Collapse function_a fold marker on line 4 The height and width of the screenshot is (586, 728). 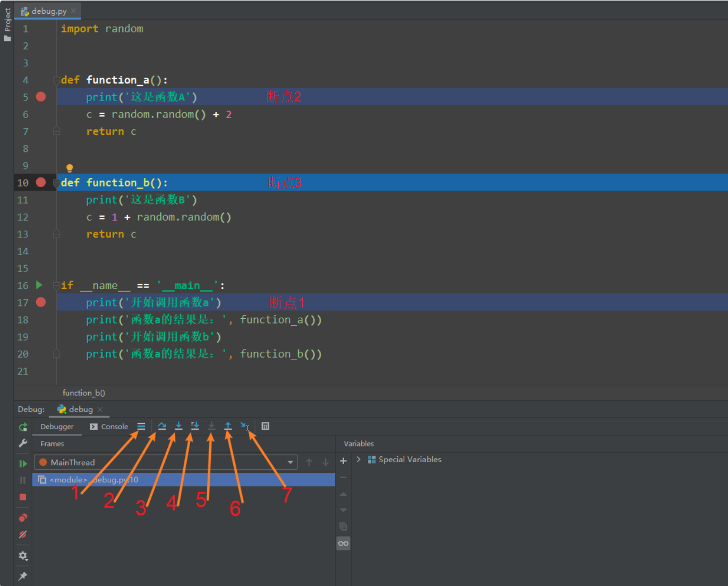[56, 80]
